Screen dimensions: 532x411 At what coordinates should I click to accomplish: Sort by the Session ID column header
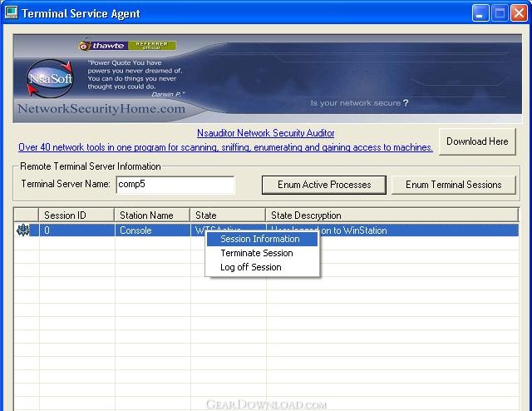[x=76, y=215]
